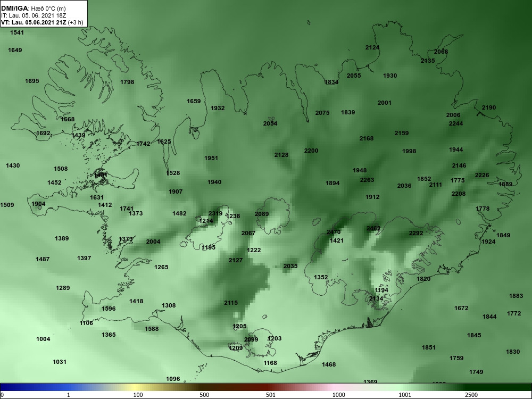Click the map value 2067

point(248,233)
